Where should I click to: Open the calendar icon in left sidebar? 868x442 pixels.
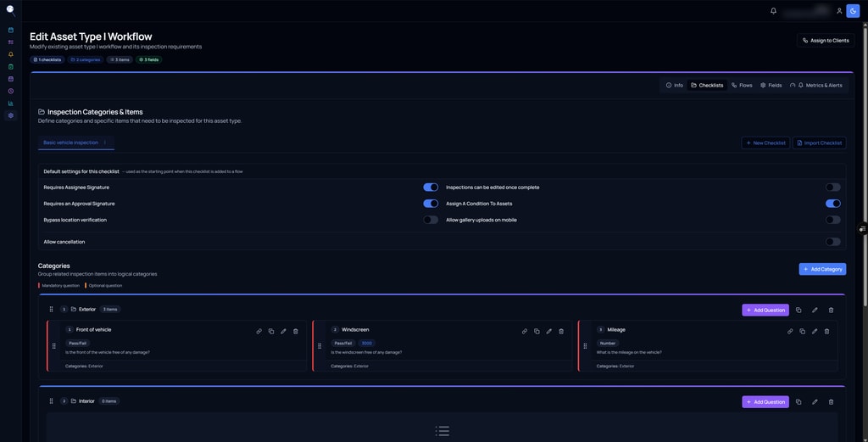click(10, 30)
